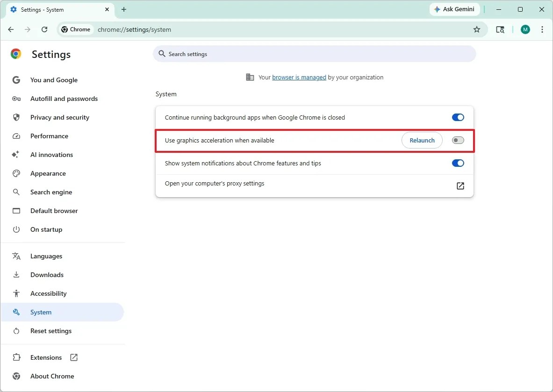
Task: Click the key icon next to Autofill and passwords
Action: coord(16,99)
